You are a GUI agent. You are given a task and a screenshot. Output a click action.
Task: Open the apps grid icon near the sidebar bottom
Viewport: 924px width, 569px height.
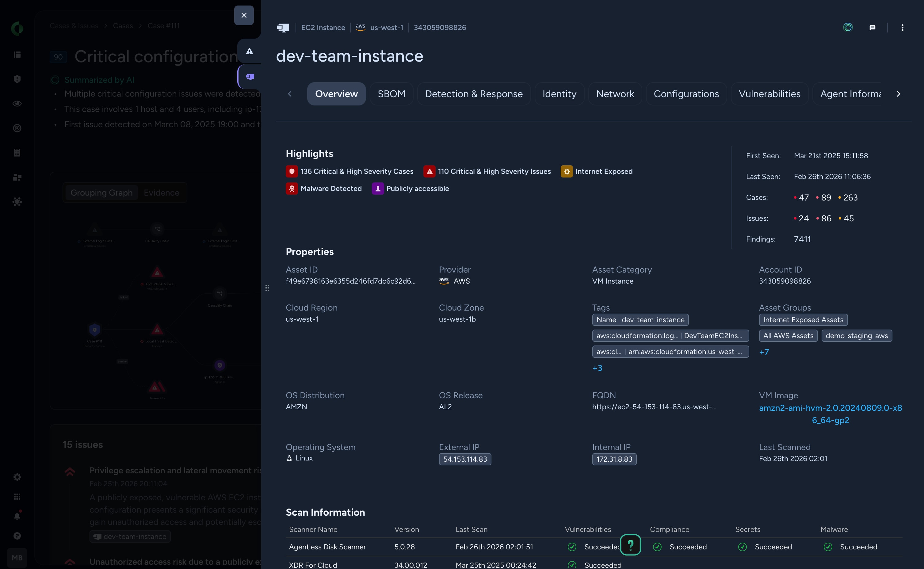[17, 496]
